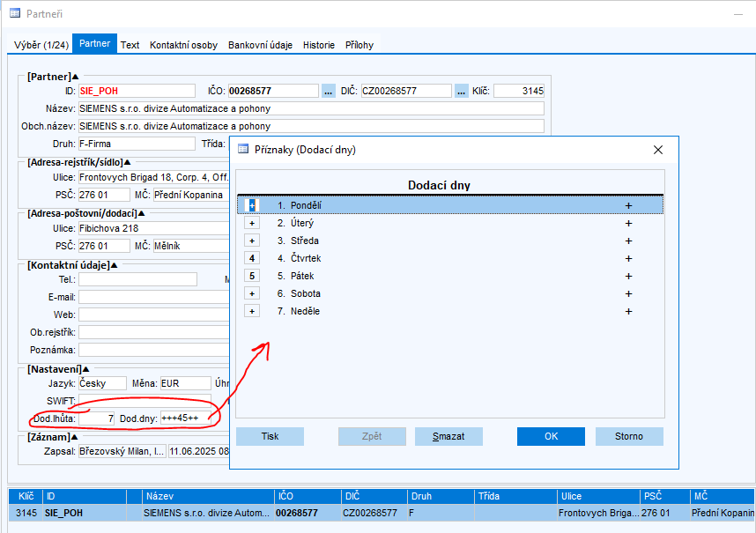
Task: Close the Příznaky (Dodací dny) dialog
Action: 657,150
